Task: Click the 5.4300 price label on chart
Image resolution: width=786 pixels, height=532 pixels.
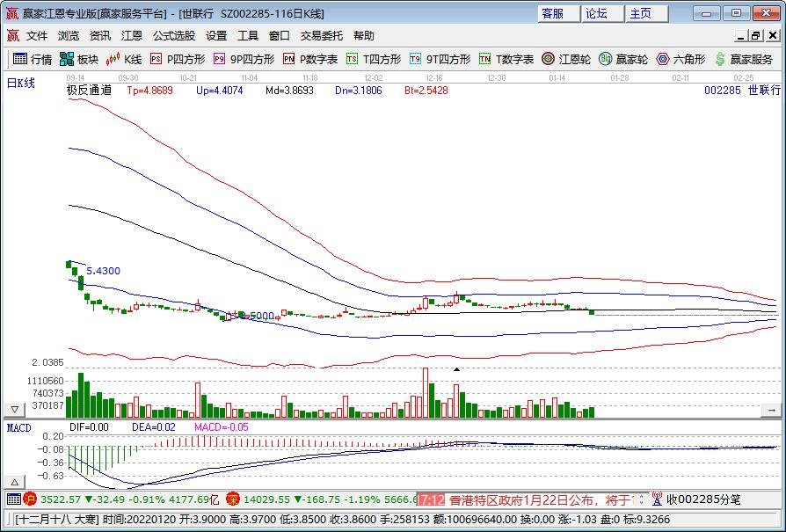Action: pyautogui.click(x=103, y=271)
